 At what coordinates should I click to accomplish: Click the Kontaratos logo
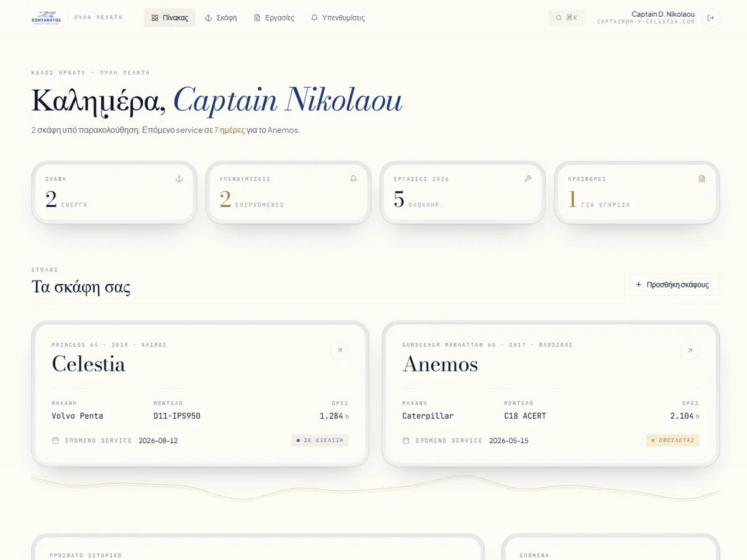click(46, 17)
